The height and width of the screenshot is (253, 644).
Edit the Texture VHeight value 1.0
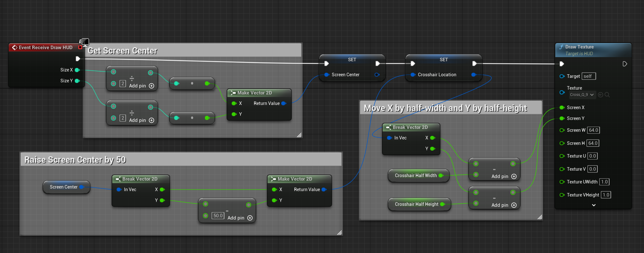[606, 195]
